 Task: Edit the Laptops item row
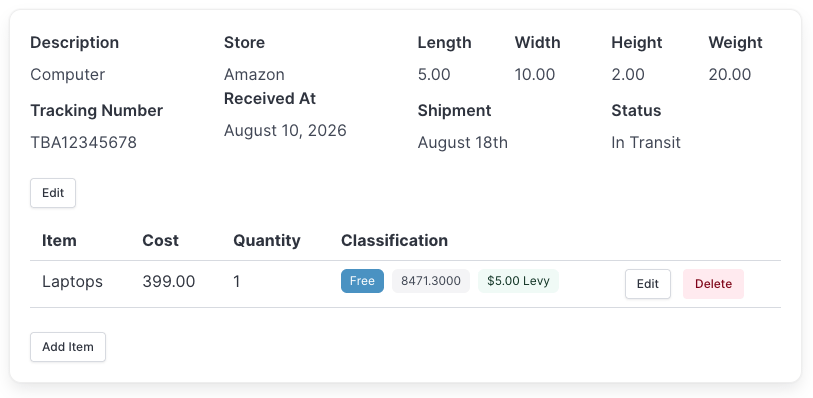point(648,284)
